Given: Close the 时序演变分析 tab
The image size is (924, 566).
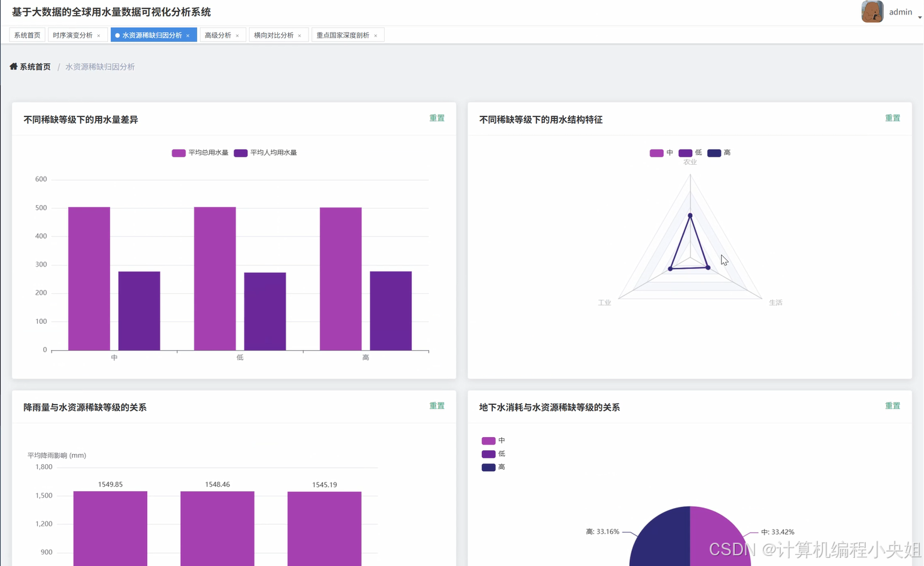Looking at the screenshot, I should [x=99, y=36].
